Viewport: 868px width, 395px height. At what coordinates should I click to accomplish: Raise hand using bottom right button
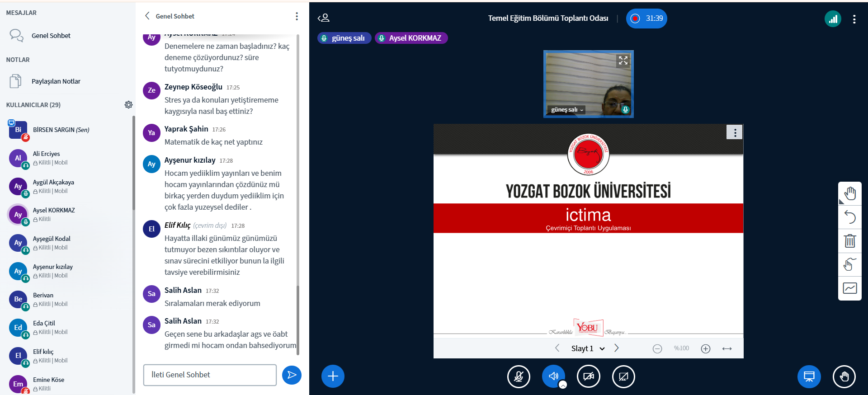[x=844, y=376]
